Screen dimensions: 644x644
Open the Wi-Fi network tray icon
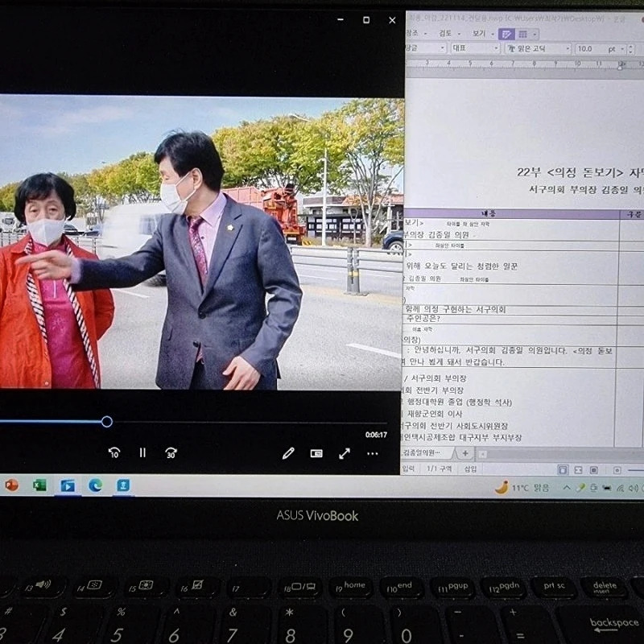click(620, 488)
